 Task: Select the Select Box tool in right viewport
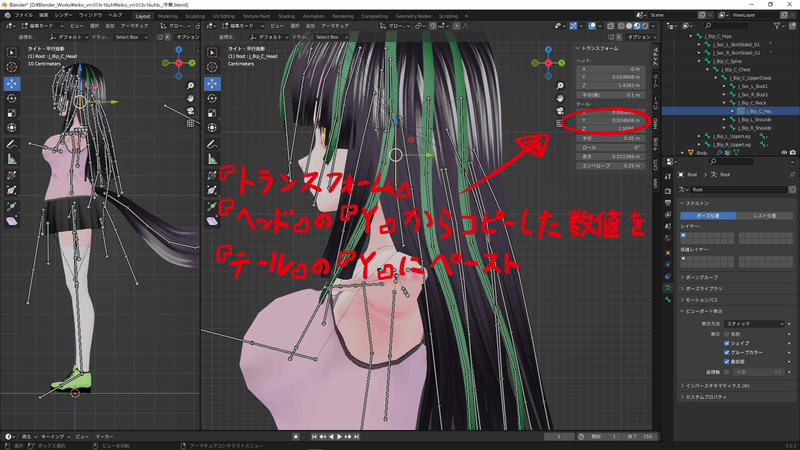212,53
